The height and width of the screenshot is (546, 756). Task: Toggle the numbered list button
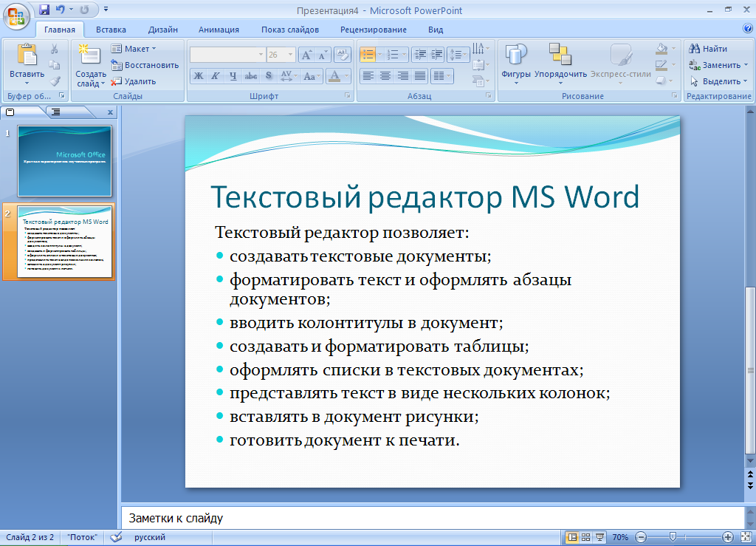click(393, 55)
